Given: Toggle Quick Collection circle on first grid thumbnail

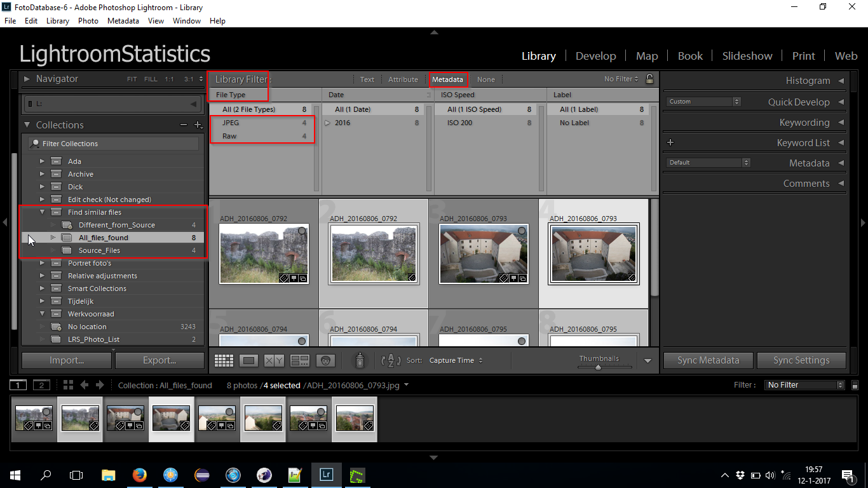Looking at the screenshot, I should (302, 231).
